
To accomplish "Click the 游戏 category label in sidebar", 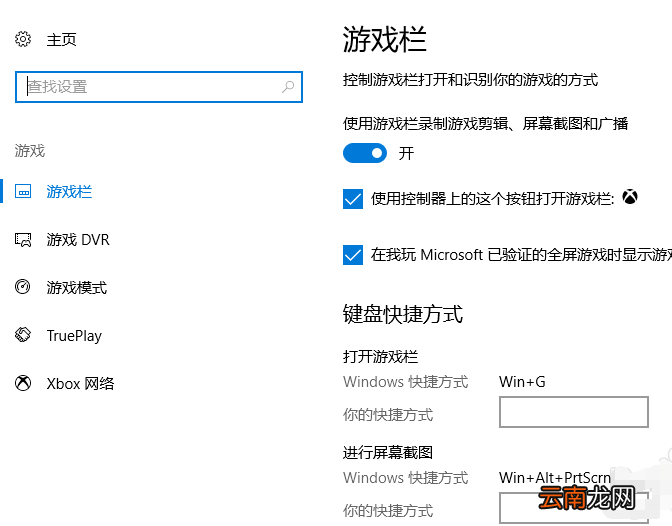I will pyautogui.click(x=30, y=151).
